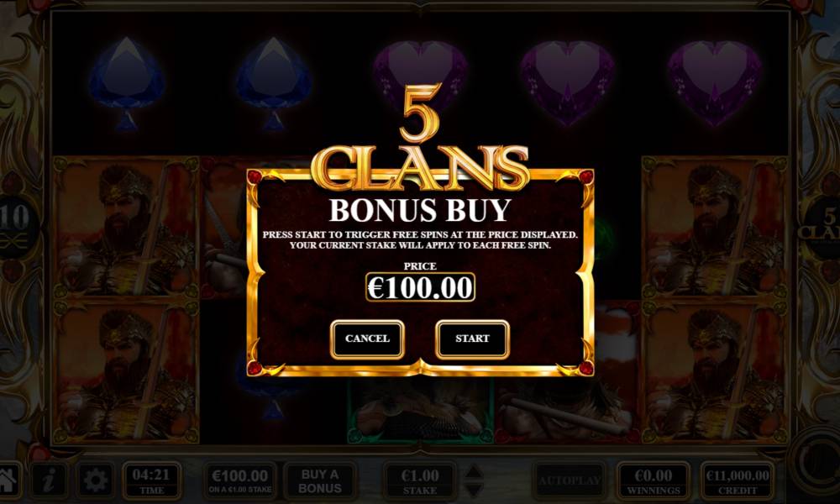Click the rightmost purple heart gem symbol
Viewport: 840px width, 504px height.
[715, 82]
